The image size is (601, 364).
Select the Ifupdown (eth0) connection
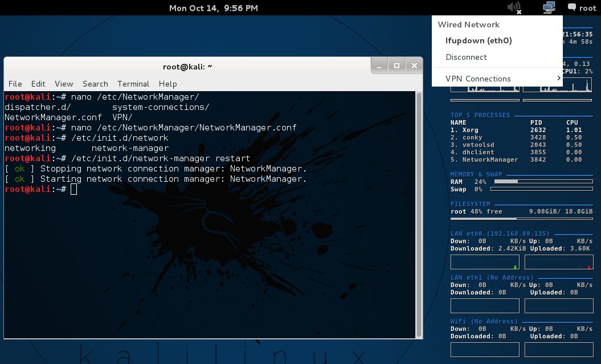[x=479, y=40]
